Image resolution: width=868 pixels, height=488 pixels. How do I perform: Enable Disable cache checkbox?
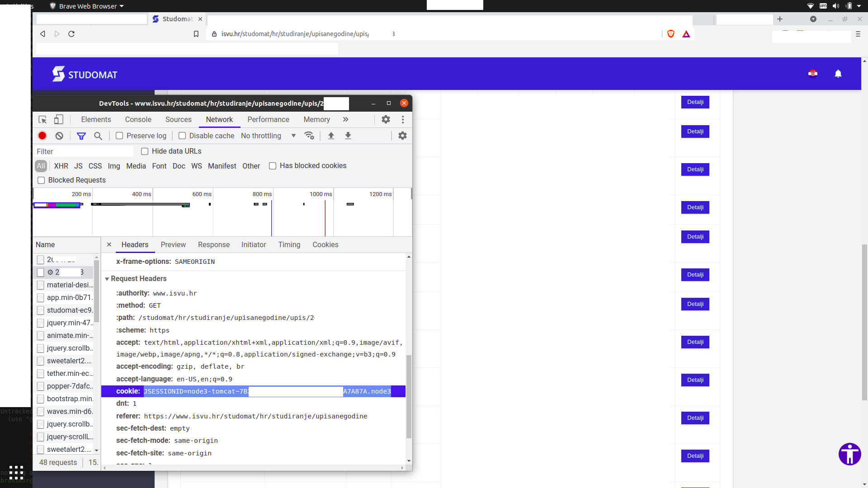[x=182, y=135]
